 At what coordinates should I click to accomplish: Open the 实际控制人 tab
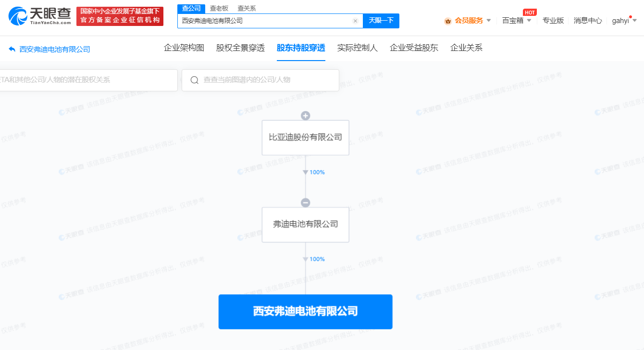tap(358, 48)
